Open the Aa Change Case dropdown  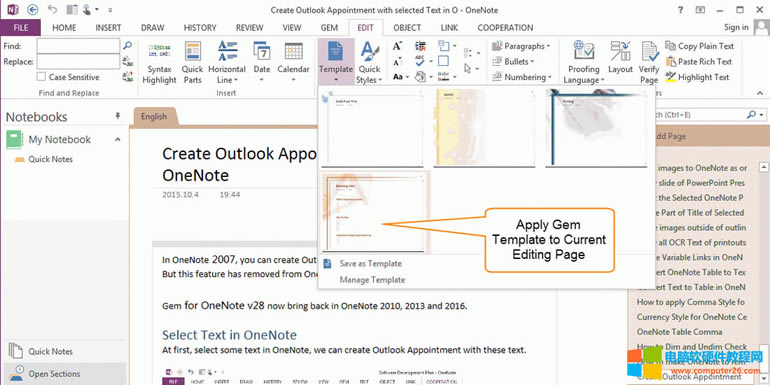pos(401,77)
